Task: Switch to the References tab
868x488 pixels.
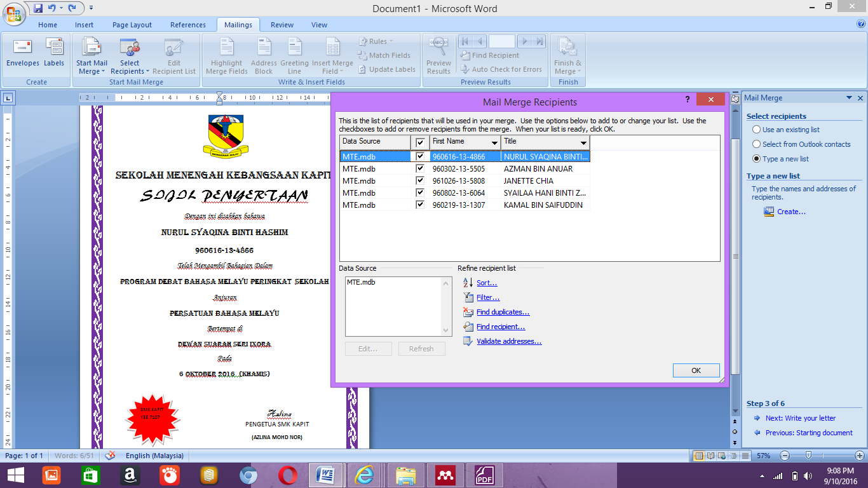Action: (x=188, y=25)
